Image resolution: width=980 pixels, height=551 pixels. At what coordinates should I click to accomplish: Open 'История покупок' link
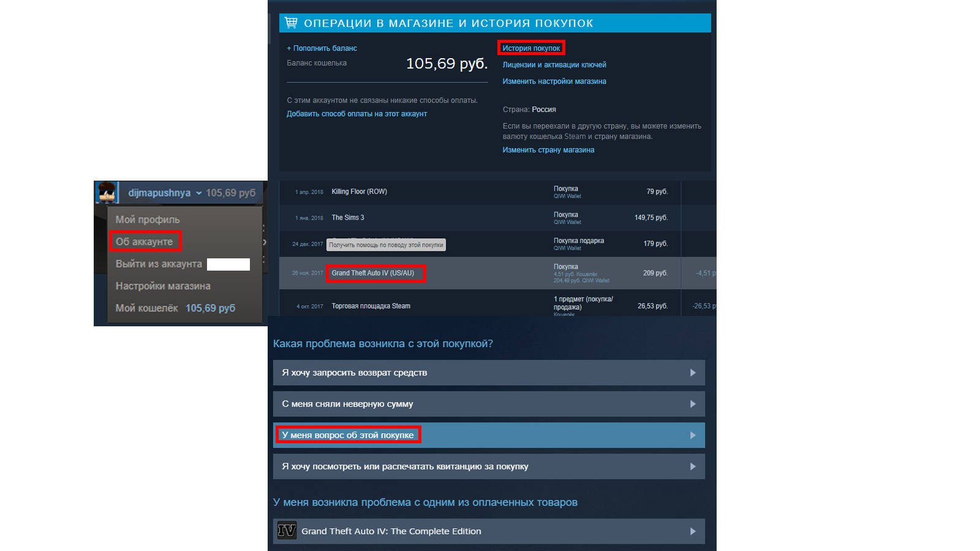[x=531, y=48]
